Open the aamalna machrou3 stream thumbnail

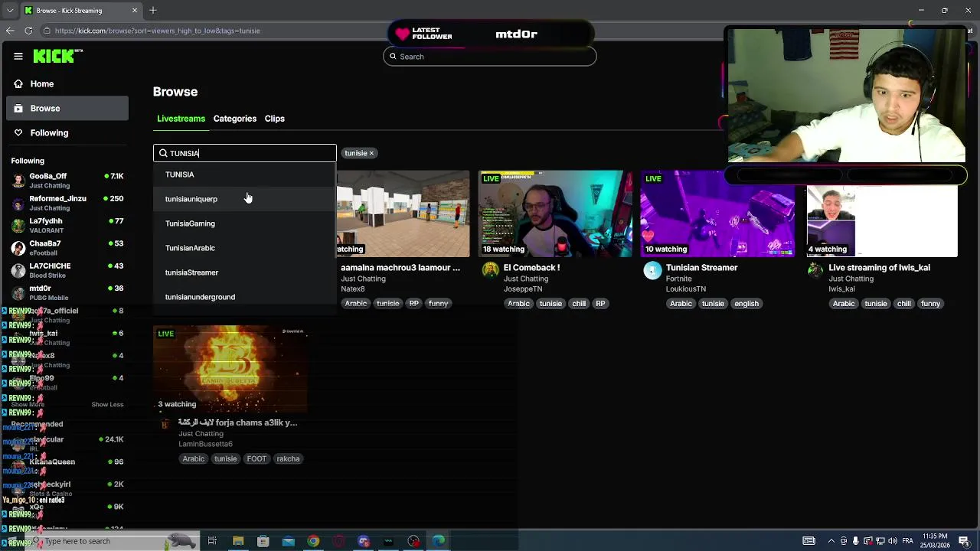[403, 214]
